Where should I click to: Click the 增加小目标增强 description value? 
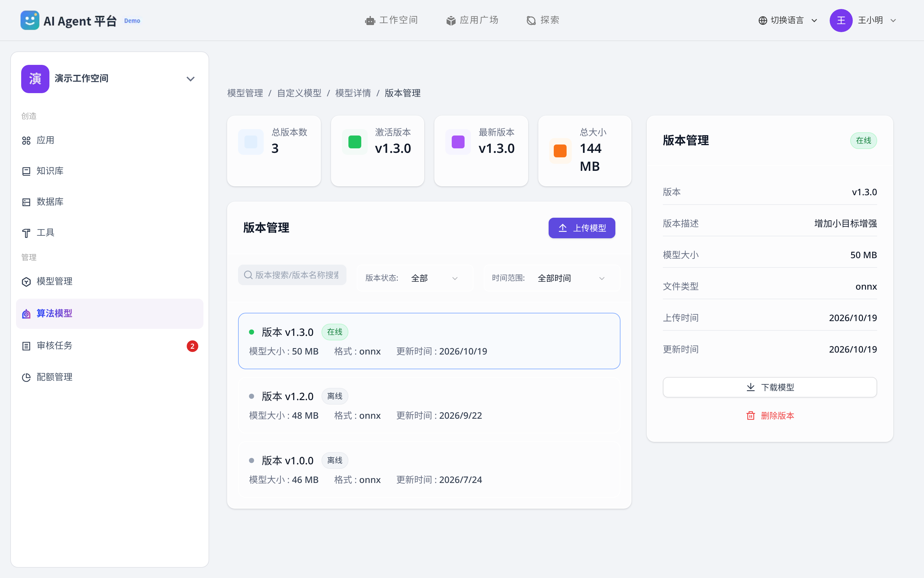(845, 223)
